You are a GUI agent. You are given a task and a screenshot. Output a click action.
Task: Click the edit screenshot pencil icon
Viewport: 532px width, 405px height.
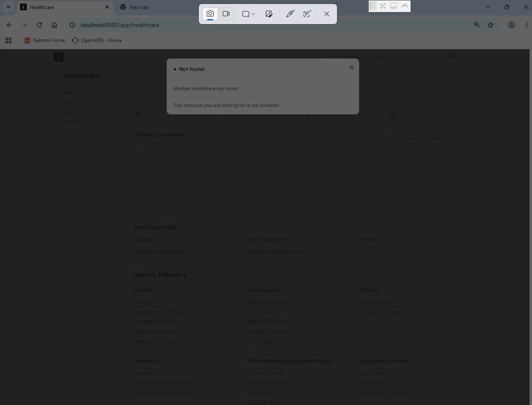tap(269, 14)
